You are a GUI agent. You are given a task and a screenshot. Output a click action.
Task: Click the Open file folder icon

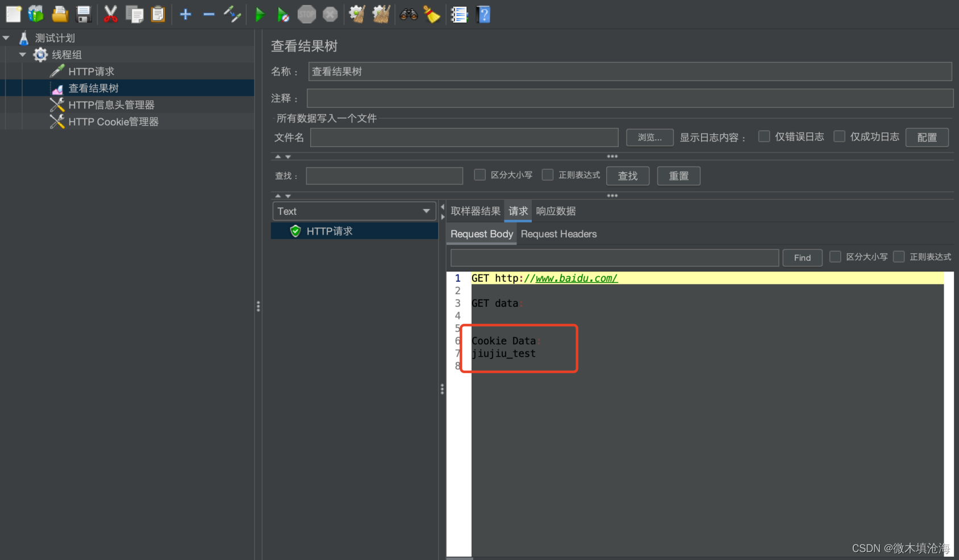click(x=60, y=14)
